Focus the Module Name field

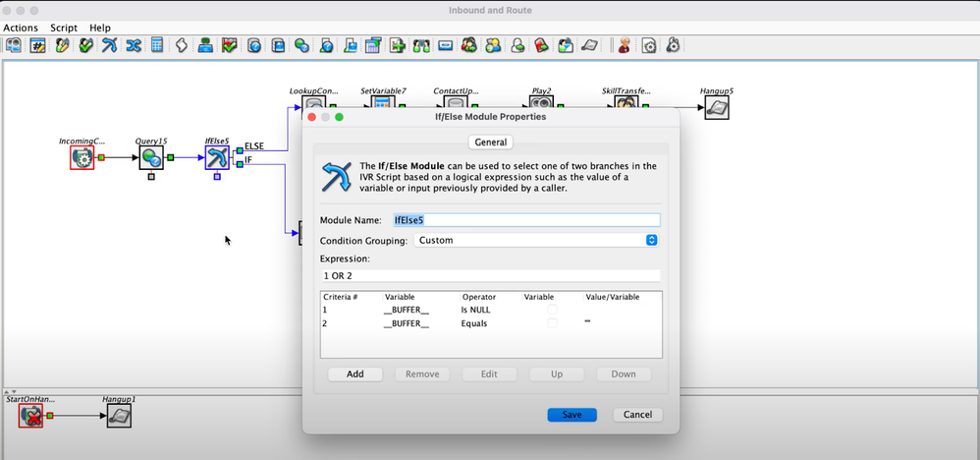tap(526, 219)
